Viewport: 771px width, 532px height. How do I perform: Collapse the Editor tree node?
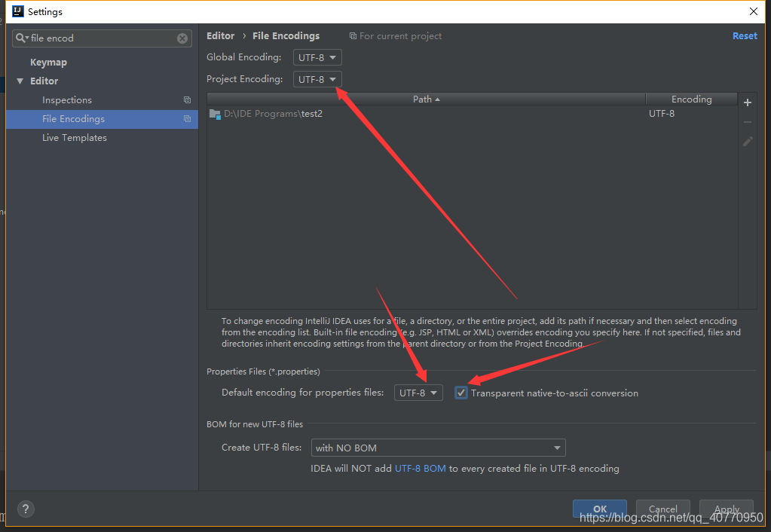click(x=20, y=81)
